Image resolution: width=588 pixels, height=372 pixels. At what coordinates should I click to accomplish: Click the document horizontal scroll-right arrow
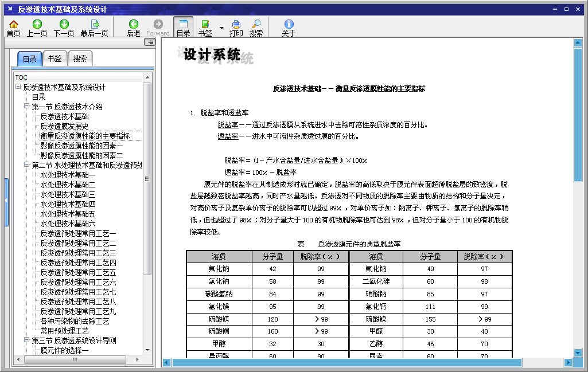point(568,362)
